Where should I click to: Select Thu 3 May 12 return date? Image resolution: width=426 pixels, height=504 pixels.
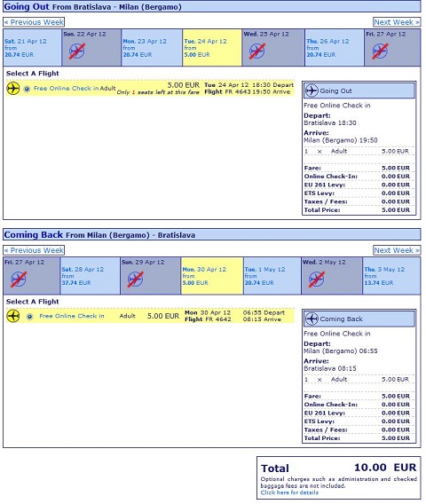coord(391,276)
